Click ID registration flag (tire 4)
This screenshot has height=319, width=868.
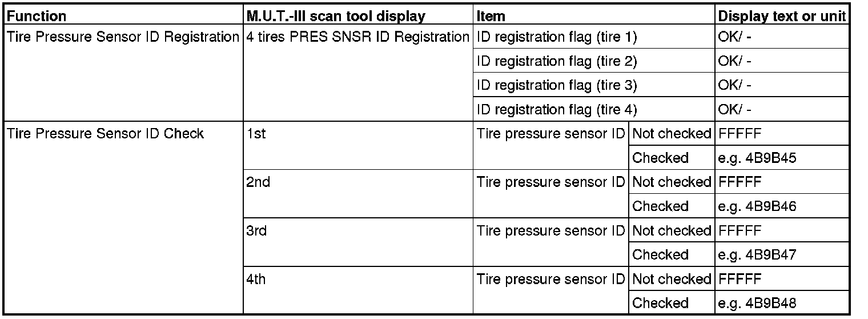(556, 110)
